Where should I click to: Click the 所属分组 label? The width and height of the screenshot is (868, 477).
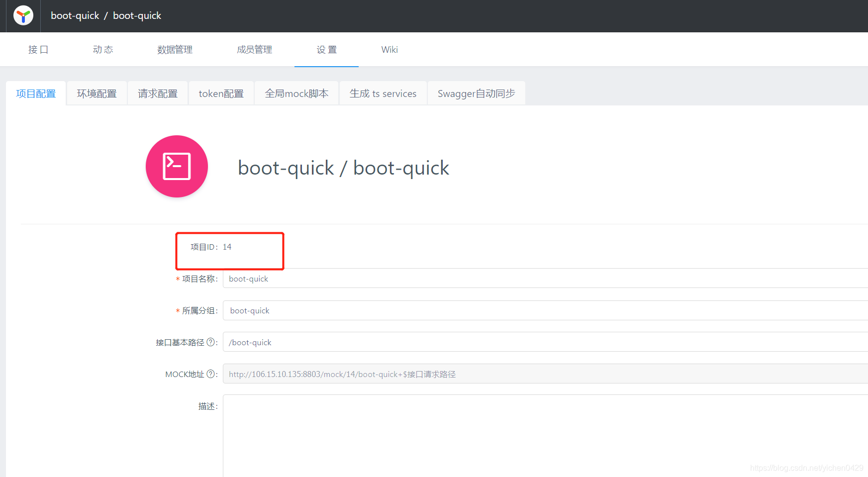tap(199, 311)
